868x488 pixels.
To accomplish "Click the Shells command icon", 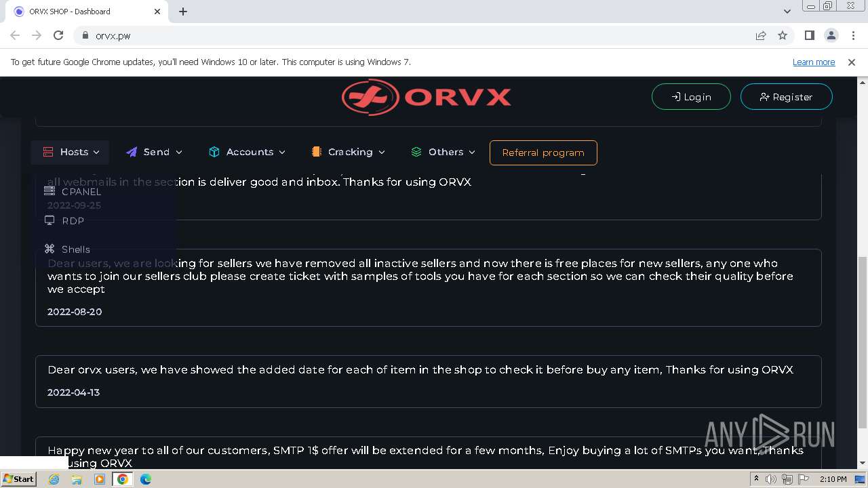I will click(50, 249).
